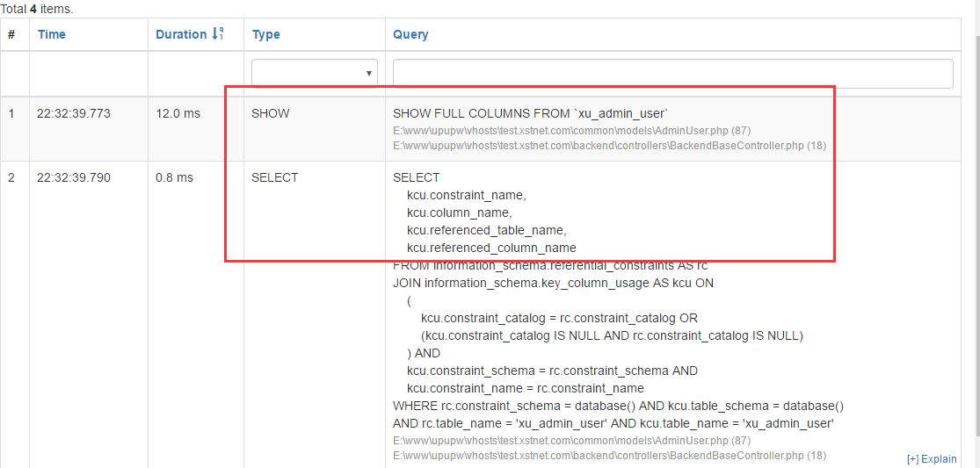Click the SHOW type cell

pos(270,113)
